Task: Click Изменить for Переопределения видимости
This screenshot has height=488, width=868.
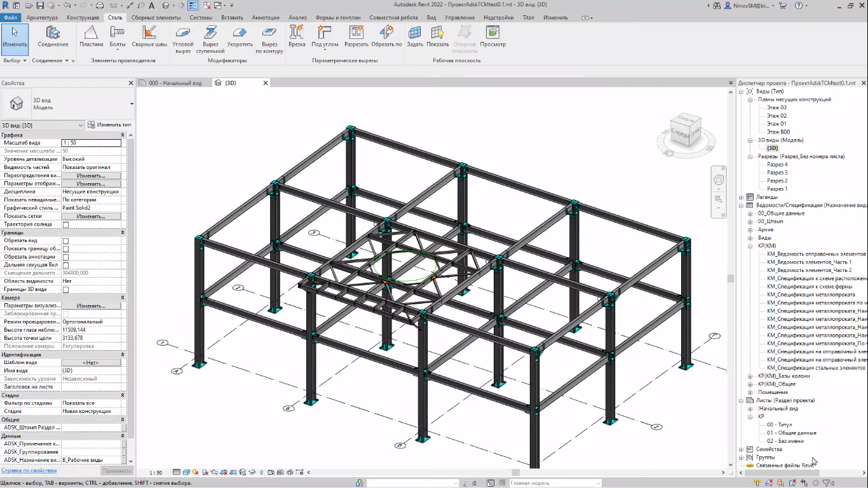Action: (x=91, y=175)
